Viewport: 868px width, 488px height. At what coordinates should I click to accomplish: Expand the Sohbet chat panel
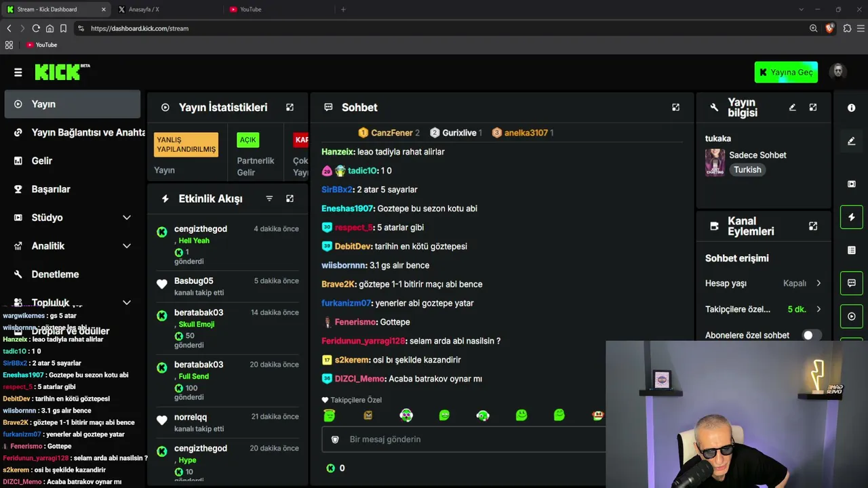point(675,107)
